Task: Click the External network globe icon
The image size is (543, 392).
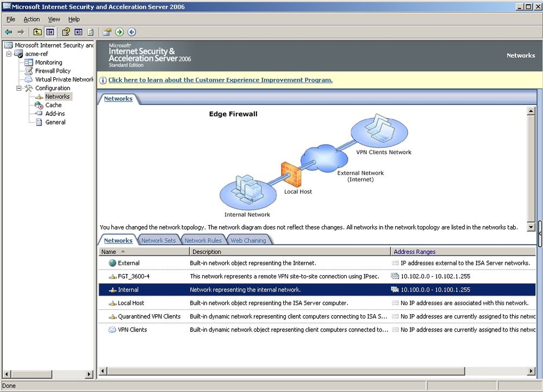Action: [x=112, y=263]
